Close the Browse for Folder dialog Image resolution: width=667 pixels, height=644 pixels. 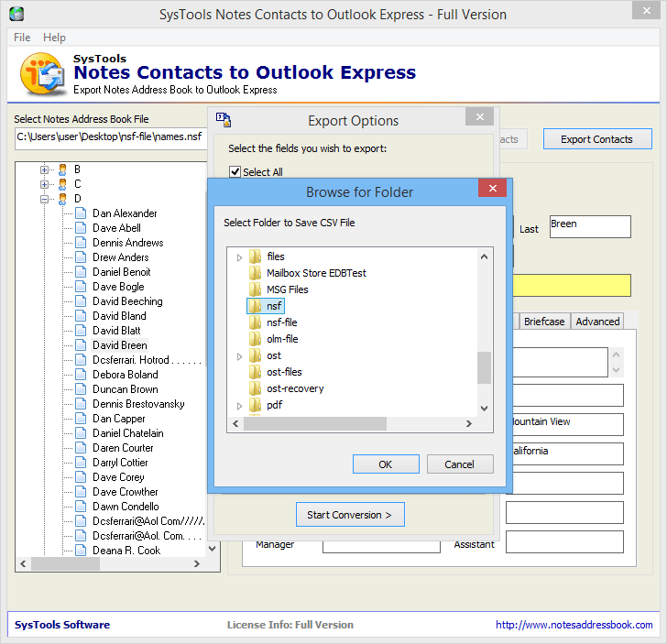click(x=493, y=188)
